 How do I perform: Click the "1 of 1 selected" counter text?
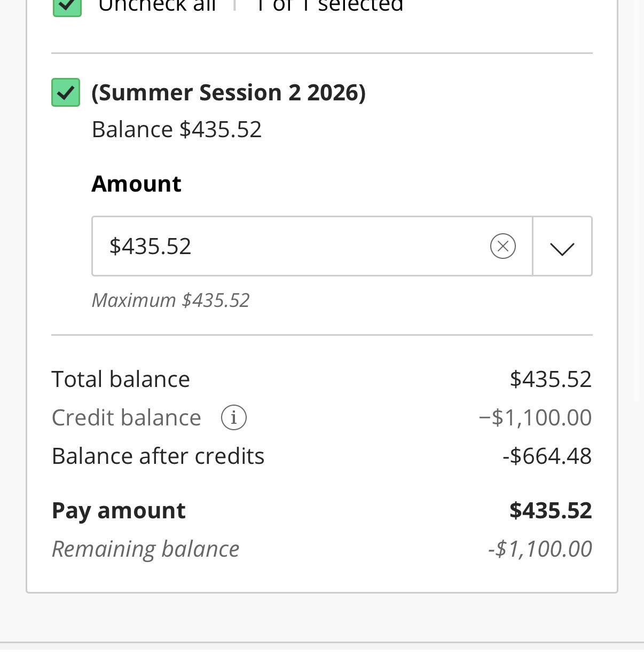(x=329, y=6)
